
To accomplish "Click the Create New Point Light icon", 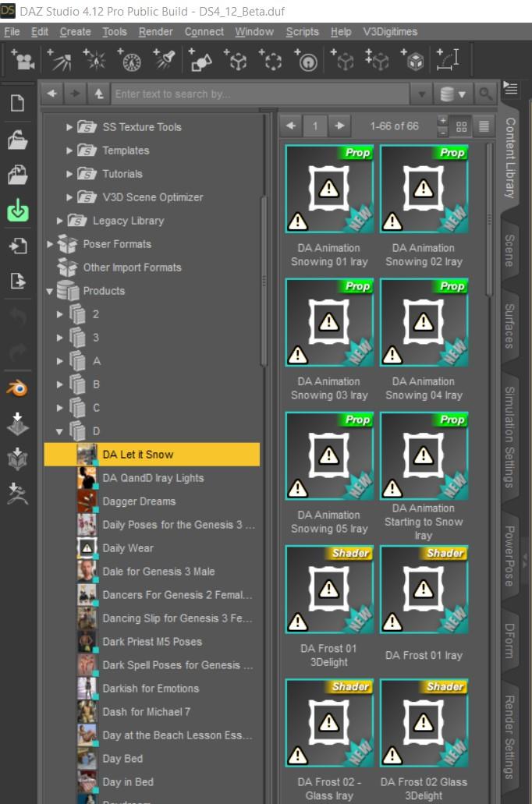I will click(94, 60).
